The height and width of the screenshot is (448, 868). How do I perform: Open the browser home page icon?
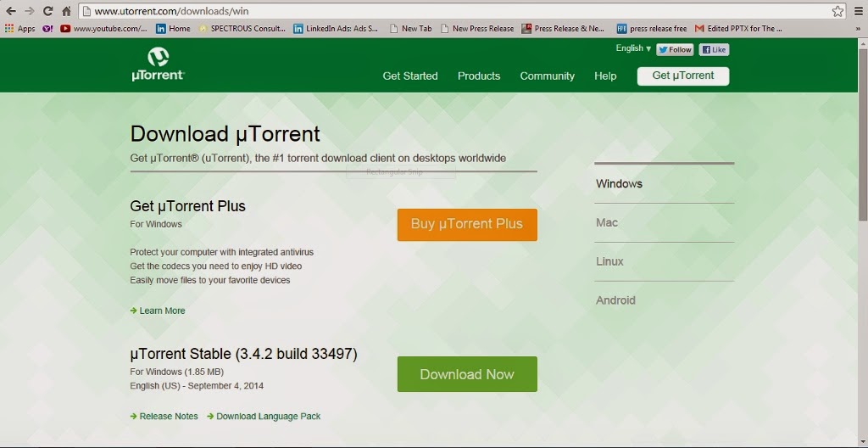click(x=66, y=11)
